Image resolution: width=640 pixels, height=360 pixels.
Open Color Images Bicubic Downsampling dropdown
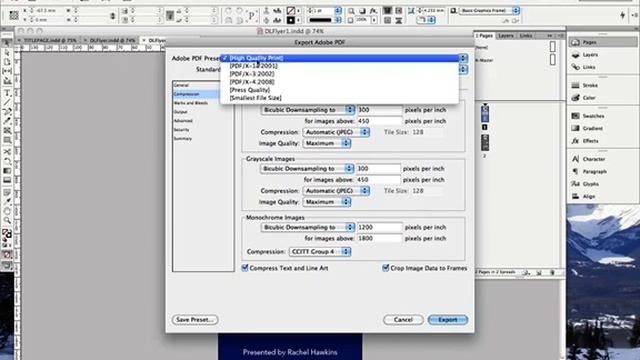click(308, 110)
